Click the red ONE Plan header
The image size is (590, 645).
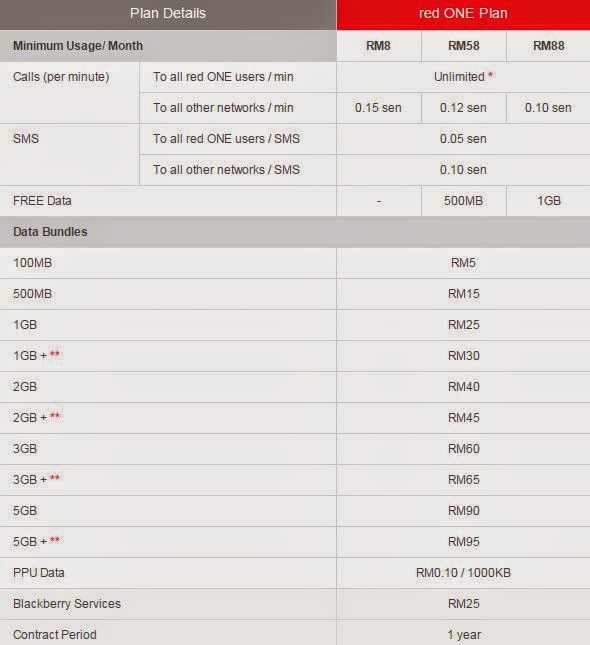click(x=463, y=14)
